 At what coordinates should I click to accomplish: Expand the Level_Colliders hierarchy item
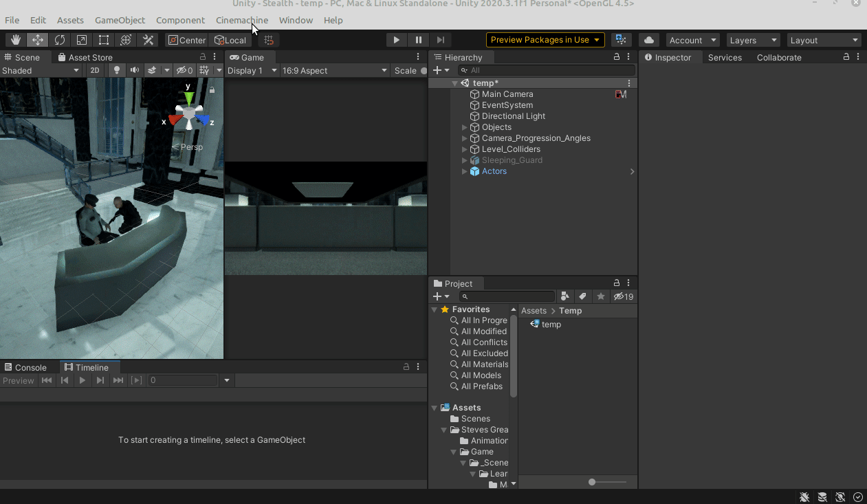point(465,149)
